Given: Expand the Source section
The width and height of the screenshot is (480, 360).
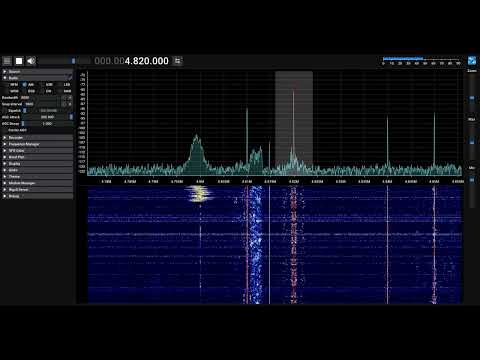Looking at the screenshot, I should pyautogui.click(x=37, y=72).
